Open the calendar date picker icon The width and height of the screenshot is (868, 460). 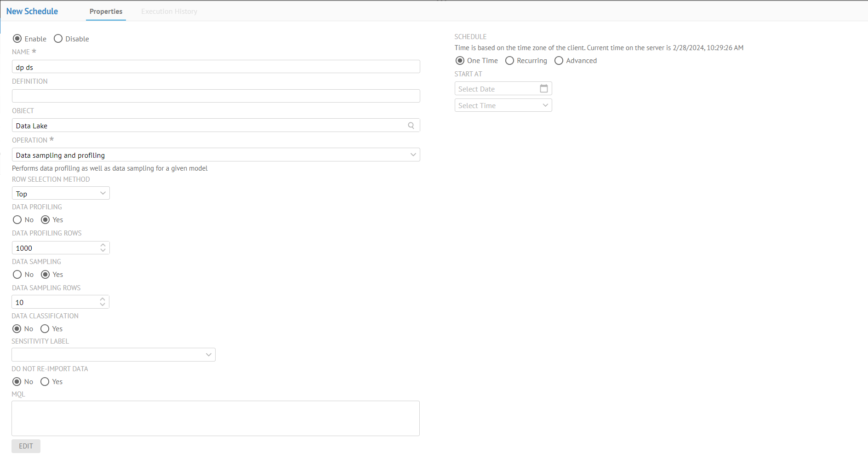click(x=543, y=88)
